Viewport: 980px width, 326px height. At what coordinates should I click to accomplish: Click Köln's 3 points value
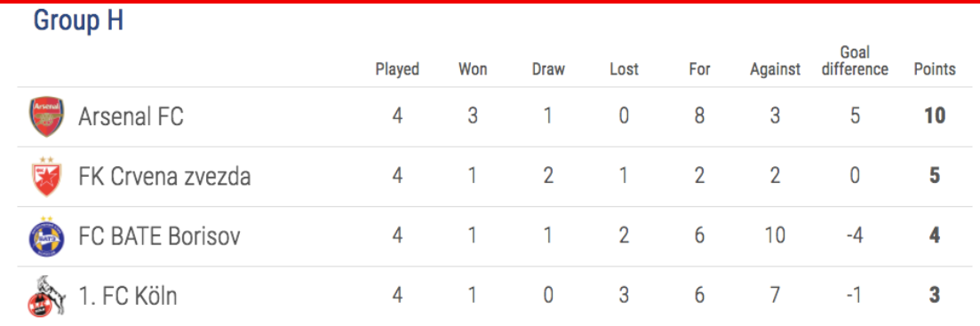tap(935, 295)
